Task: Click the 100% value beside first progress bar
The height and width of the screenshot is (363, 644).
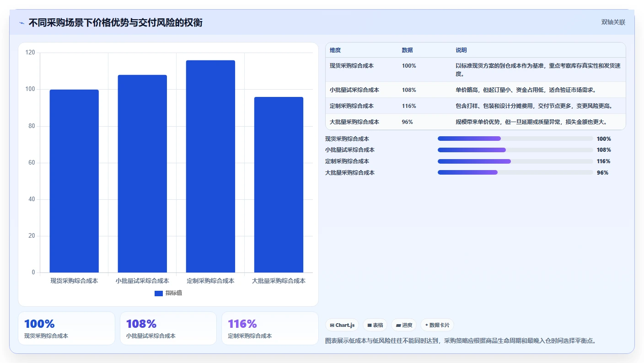Action: tap(604, 139)
